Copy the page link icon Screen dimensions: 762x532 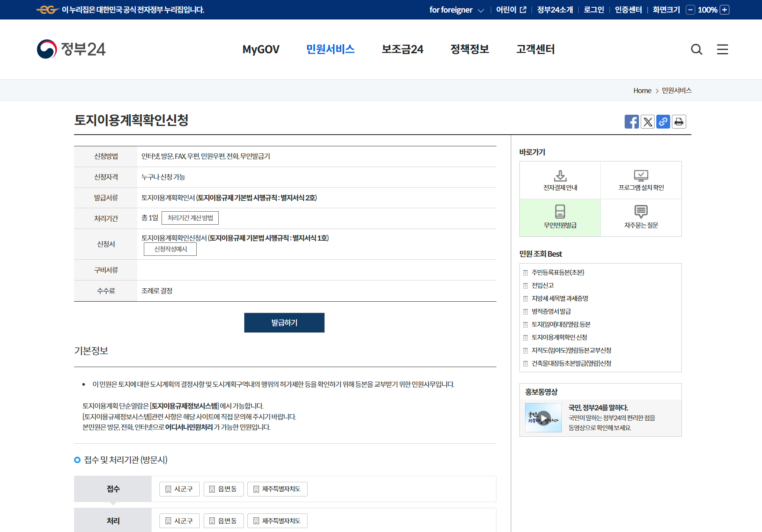(663, 122)
